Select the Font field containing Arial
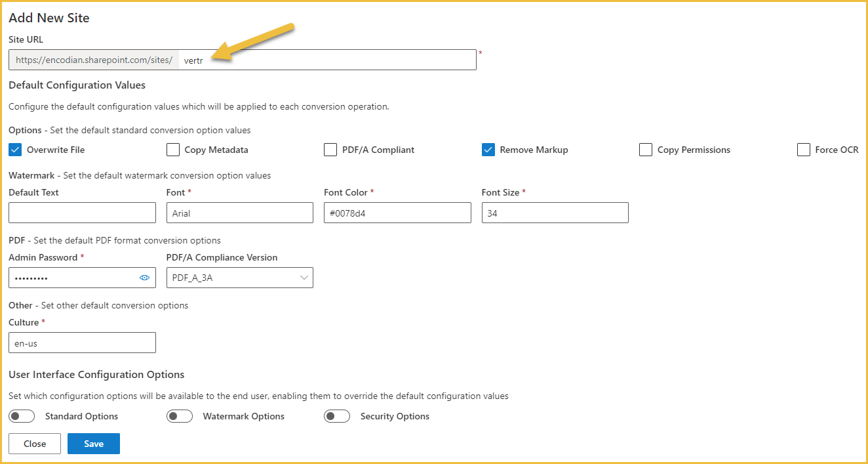 [x=240, y=213]
